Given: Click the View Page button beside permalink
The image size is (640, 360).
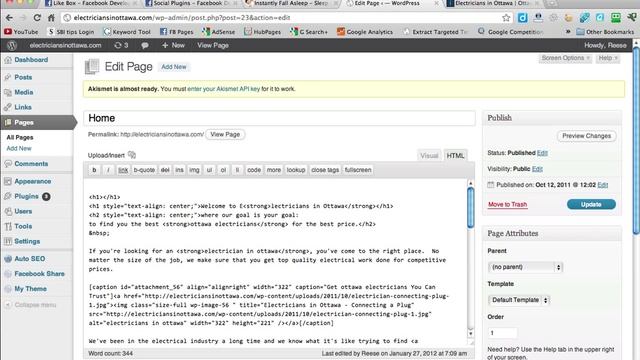Looking at the screenshot, I should pyautogui.click(x=225, y=134).
